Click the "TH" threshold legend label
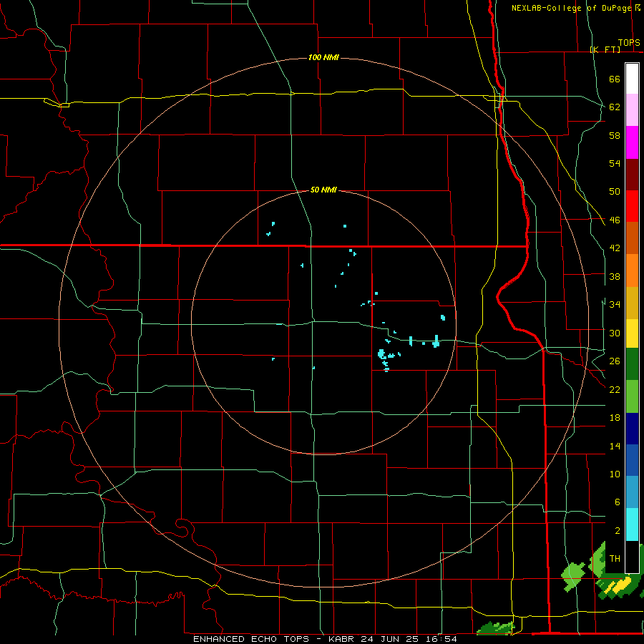The width and height of the screenshot is (644, 644). (x=615, y=559)
